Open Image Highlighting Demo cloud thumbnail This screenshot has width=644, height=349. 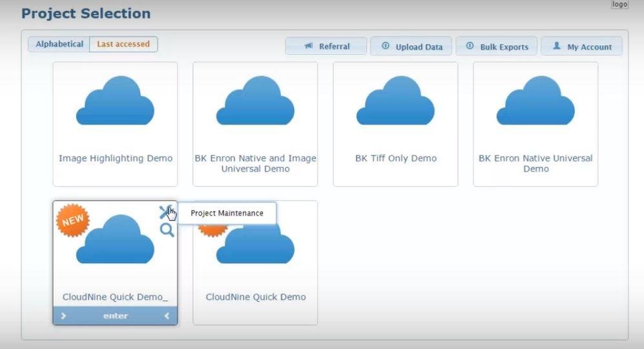coord(116,101)
